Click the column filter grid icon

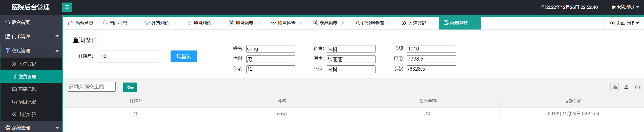[615, 87]
